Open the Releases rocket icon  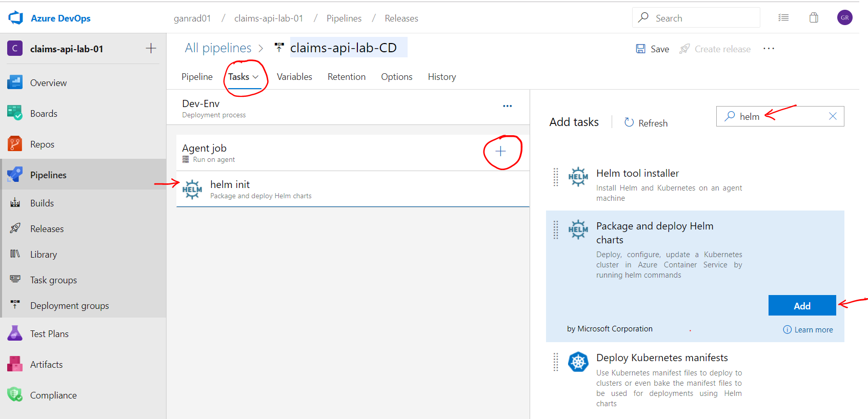click(15, 228)
